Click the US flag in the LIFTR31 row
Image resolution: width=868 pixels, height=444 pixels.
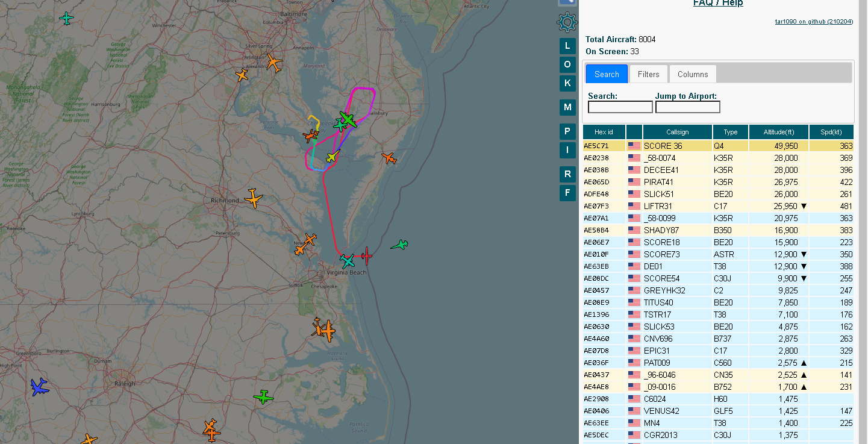(634, 206)
